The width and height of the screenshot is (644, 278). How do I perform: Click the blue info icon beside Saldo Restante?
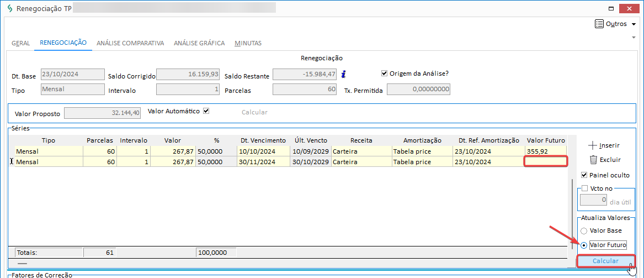[343, 74]
